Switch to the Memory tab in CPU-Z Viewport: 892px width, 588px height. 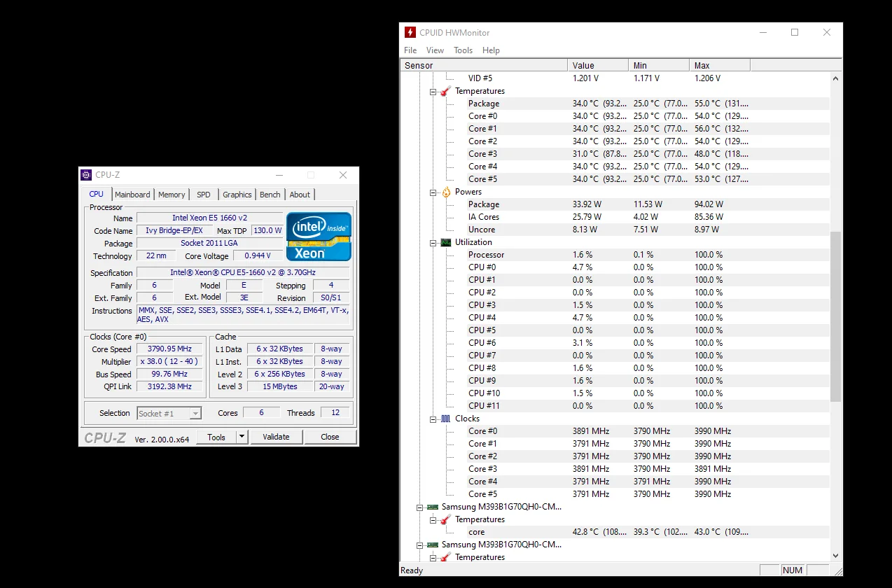(172, 195)
